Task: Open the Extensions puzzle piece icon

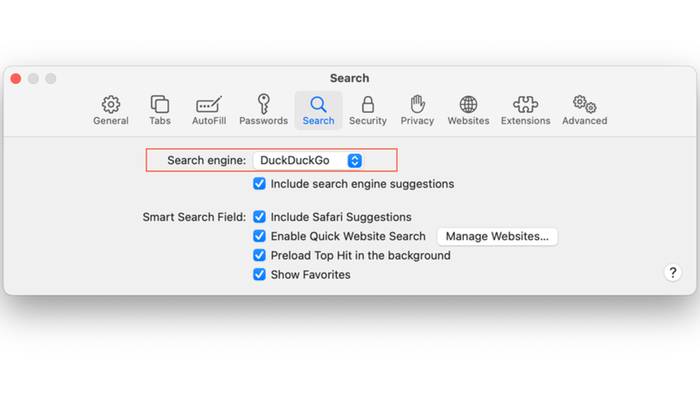Action: [x=525, y=105]
